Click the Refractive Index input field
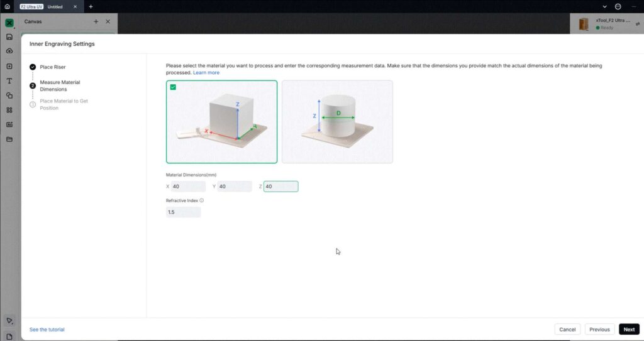The image size is (644, 341). point(183,212)
